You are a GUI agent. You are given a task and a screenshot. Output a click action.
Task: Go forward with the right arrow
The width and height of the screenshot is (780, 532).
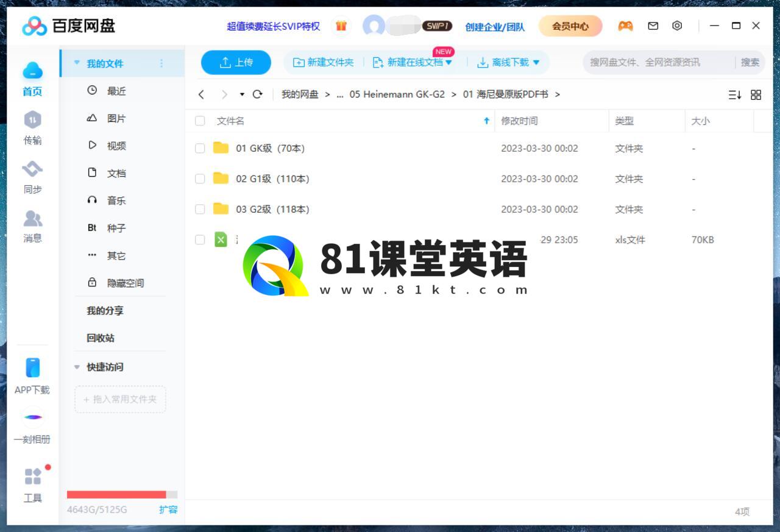pos(224,94)
